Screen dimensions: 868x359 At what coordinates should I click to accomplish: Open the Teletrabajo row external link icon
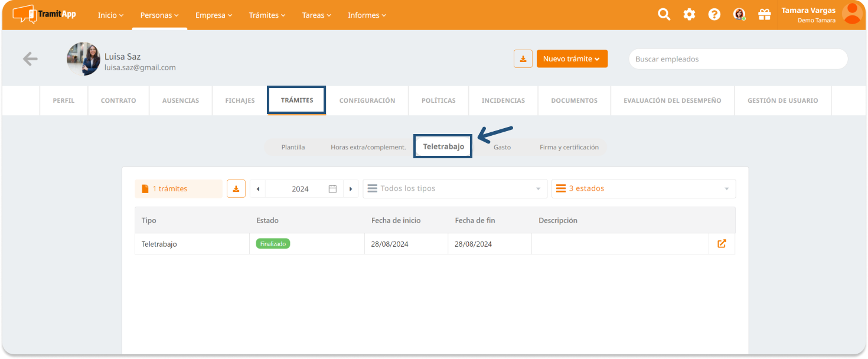tap(722, 244)
